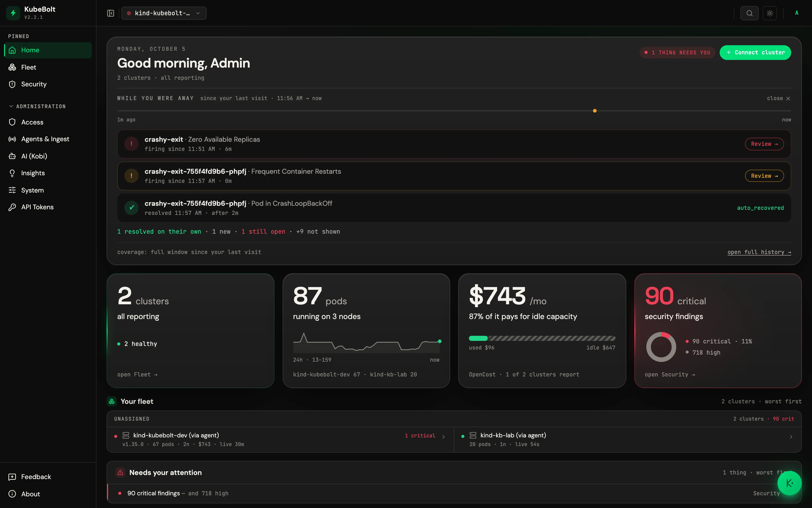Click the open Fleet link

click(x=137, y=374)
